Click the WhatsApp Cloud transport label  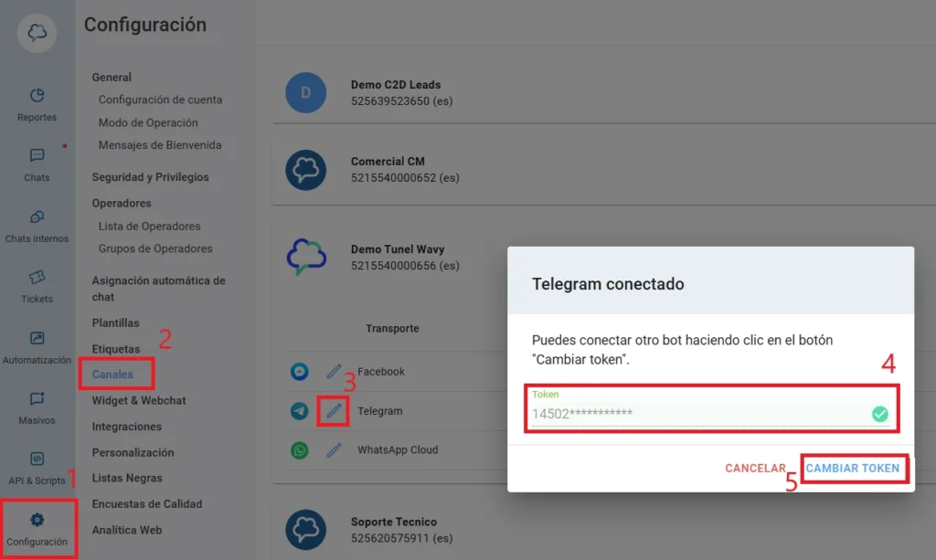(398, 449)
